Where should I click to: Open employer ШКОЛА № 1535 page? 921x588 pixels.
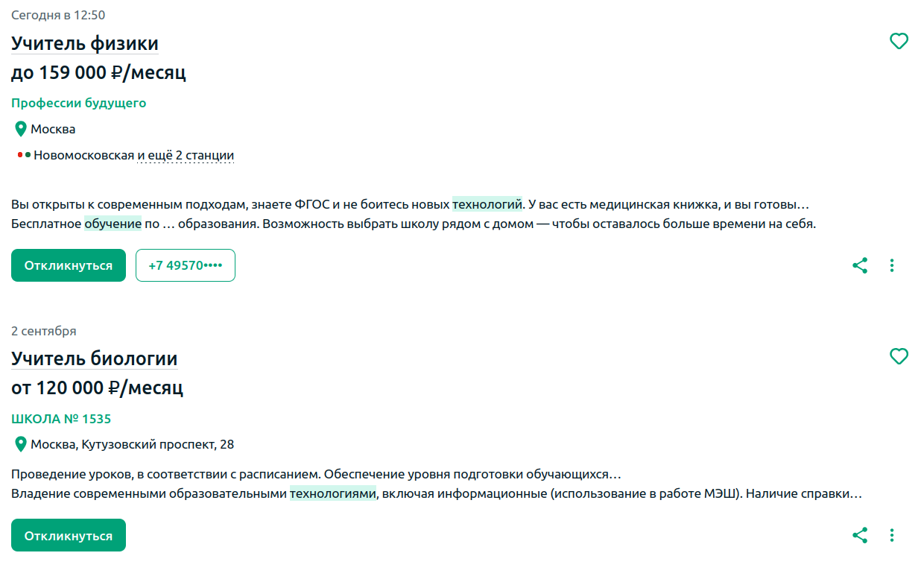(x=61, y=419)
